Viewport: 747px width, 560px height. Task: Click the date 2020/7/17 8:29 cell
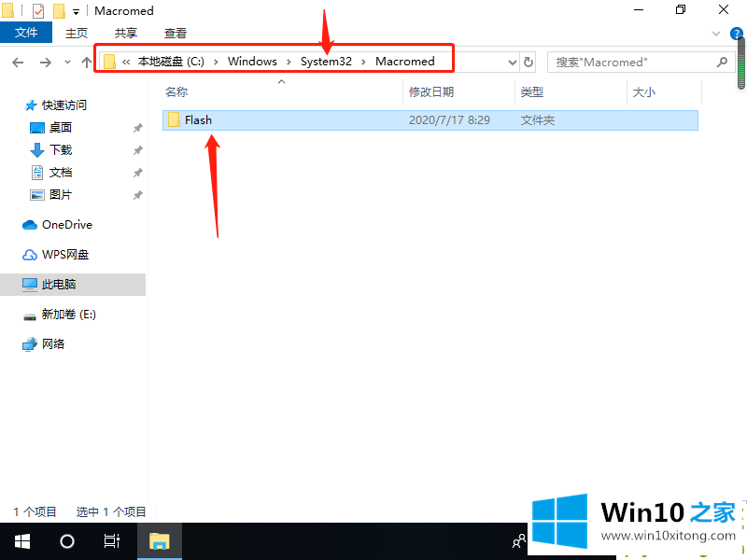point(449,120)
